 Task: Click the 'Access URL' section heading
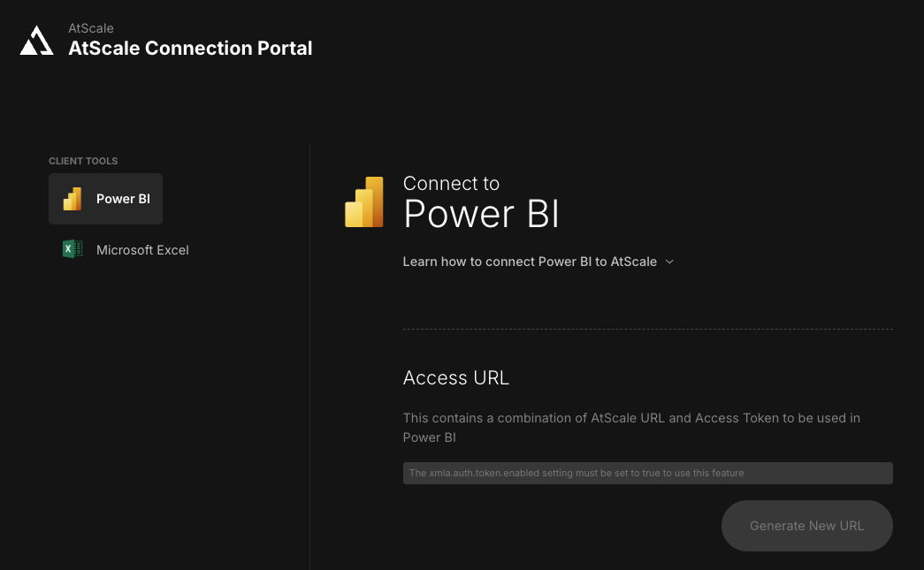[456, 377]
